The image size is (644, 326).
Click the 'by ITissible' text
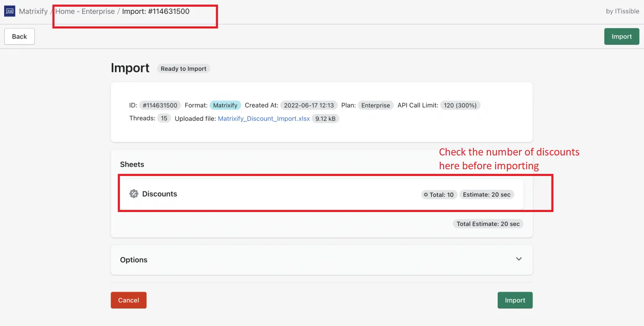click(x=623, y=11)
